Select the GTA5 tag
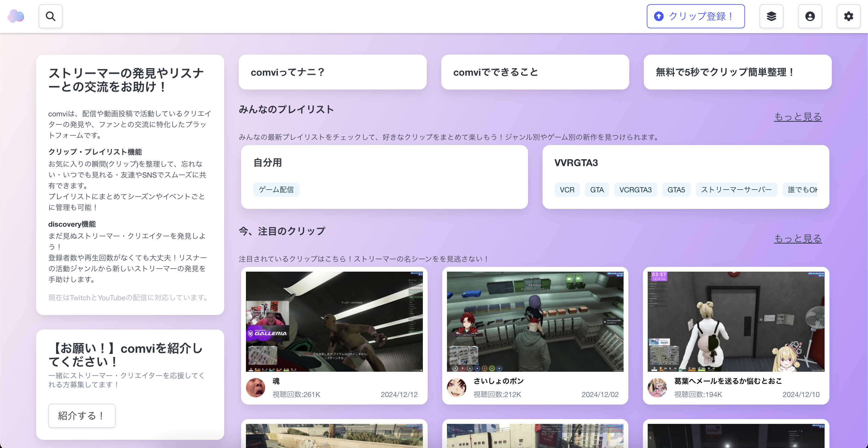This screenshot has height=448, width=868. click(676, 189)
